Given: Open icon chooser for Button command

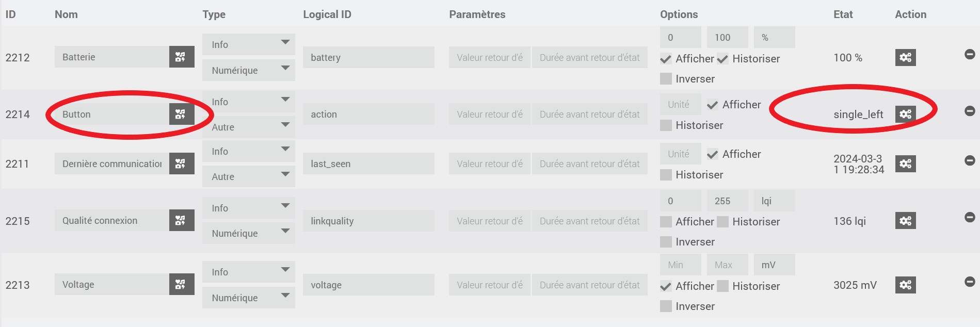Looking at the screenshot, I should (181, 114).
